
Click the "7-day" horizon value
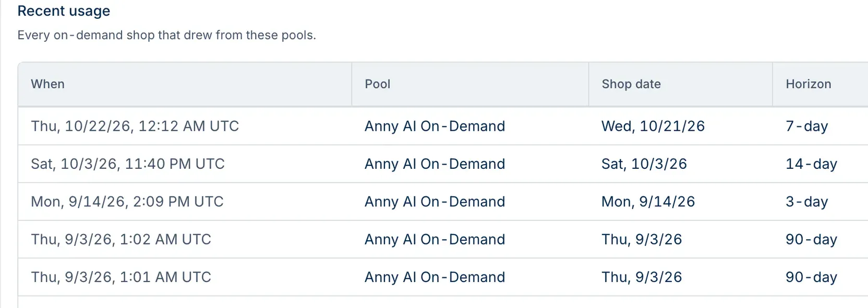pos(807,126)
